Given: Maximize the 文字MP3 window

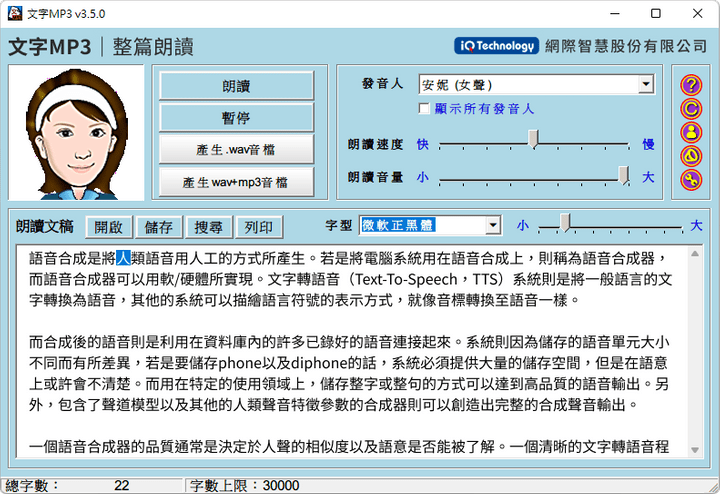Looking at the screenshot, I should [x=656, y=13].
